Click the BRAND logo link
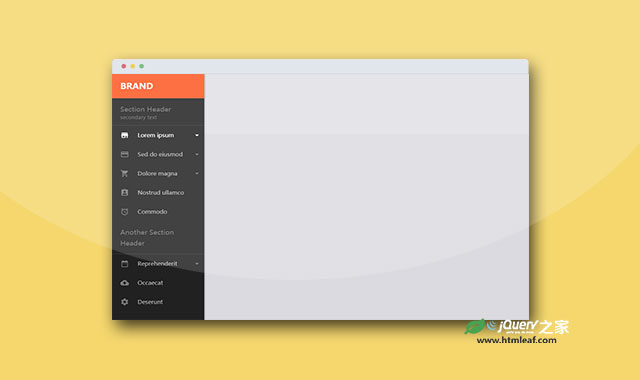Viewport: 640px width, 380px height. point(137,86)
